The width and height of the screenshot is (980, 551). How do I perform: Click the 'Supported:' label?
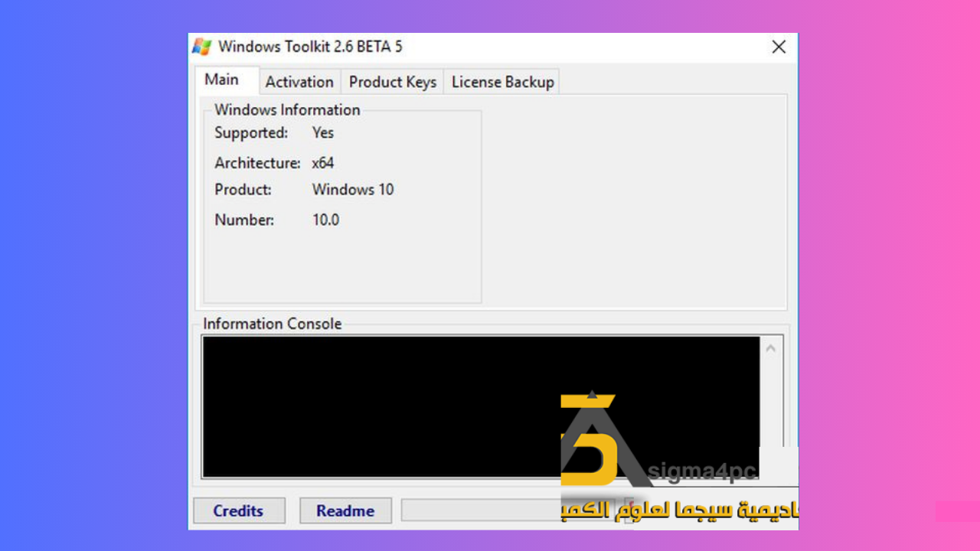coord(251,133)
